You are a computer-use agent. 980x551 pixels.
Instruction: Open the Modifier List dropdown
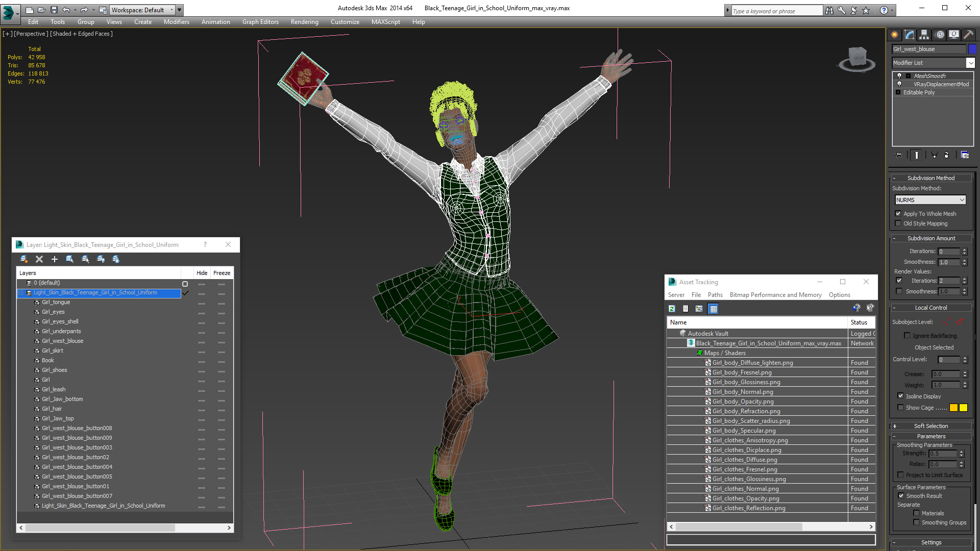970,63
